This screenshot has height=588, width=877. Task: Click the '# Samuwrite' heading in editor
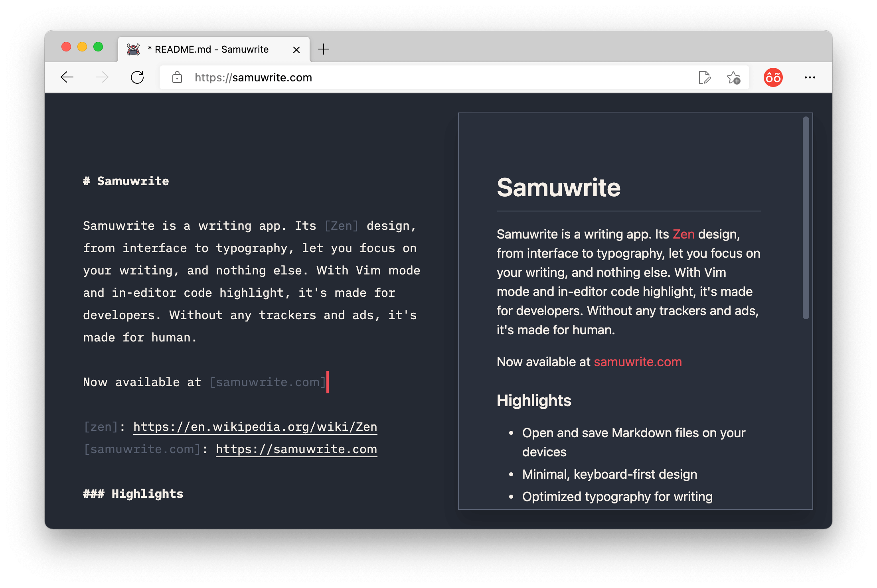click(x=126, y=181)
